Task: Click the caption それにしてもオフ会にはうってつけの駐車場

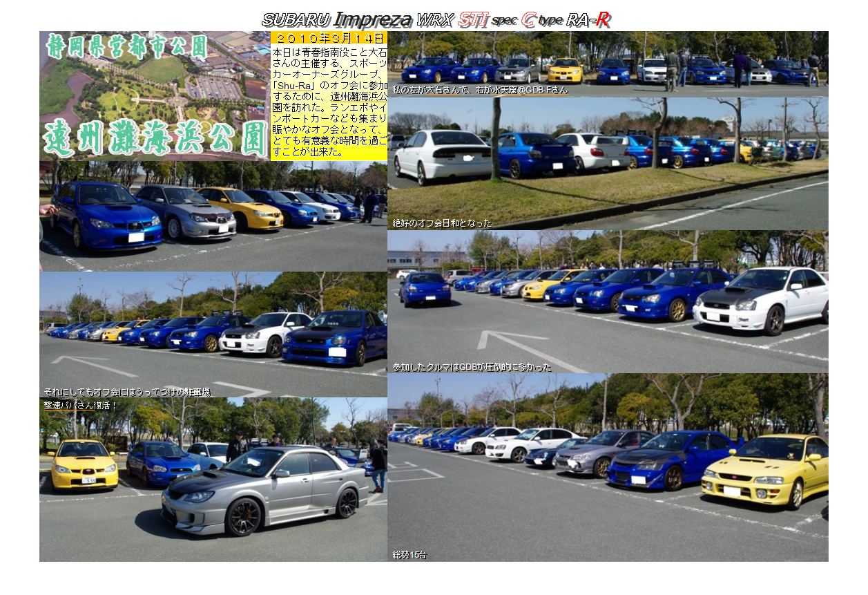Action: point(126,392)
